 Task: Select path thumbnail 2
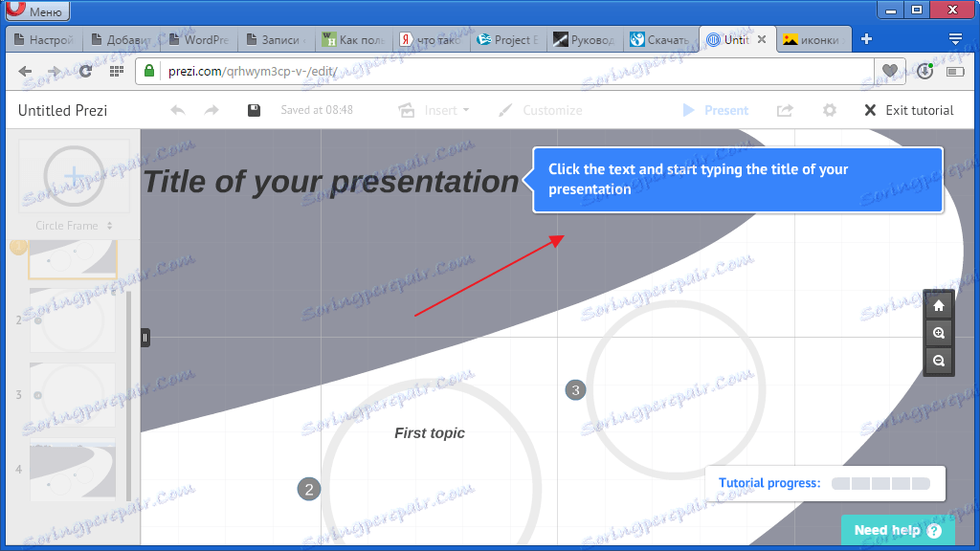[73, 320]
